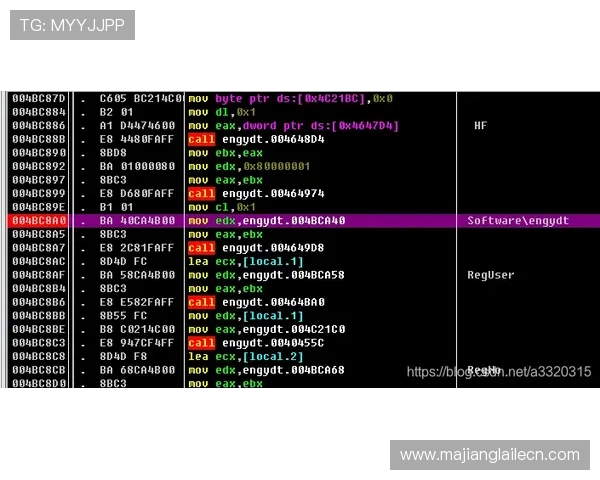
Task: Click instruction mov edx,engydt.004BCA58
Action: click(266, 275)
